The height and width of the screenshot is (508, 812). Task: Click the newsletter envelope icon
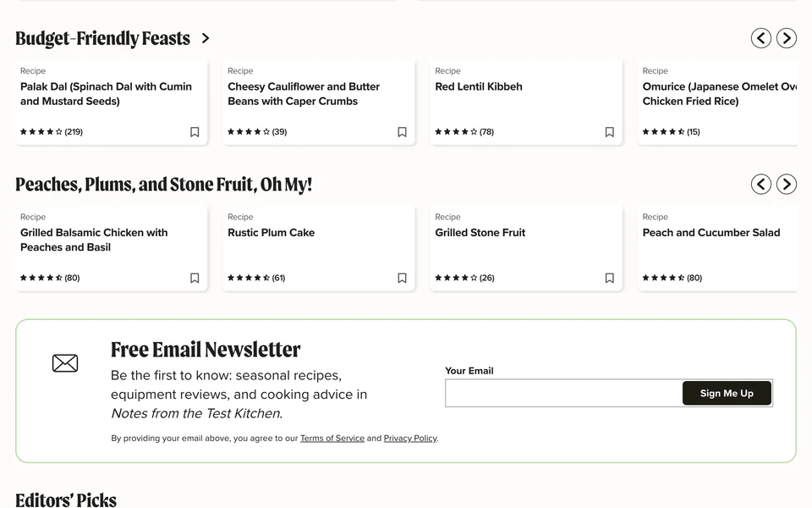tap(65, 363)
